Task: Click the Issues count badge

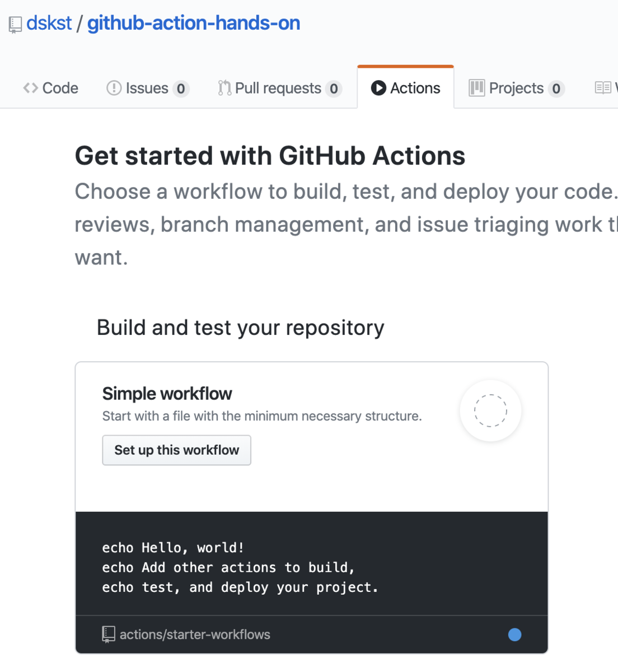Action: click(x=181, y=88)
